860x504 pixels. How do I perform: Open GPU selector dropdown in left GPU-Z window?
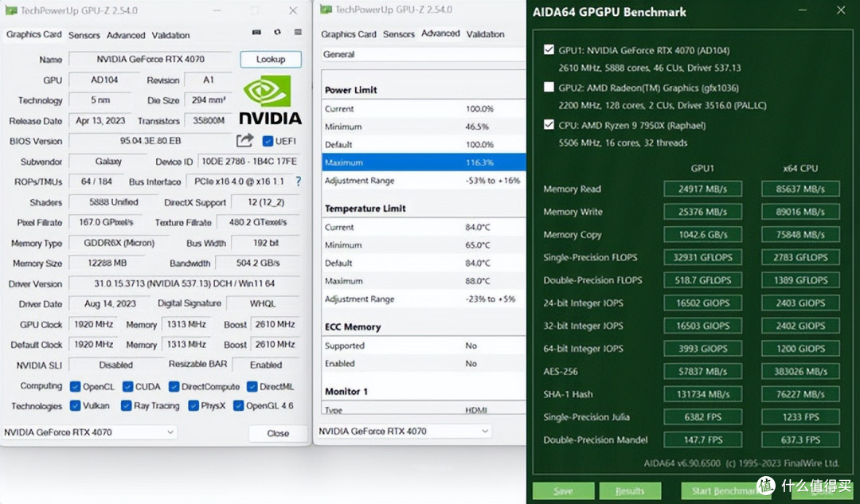pos(89,432)
